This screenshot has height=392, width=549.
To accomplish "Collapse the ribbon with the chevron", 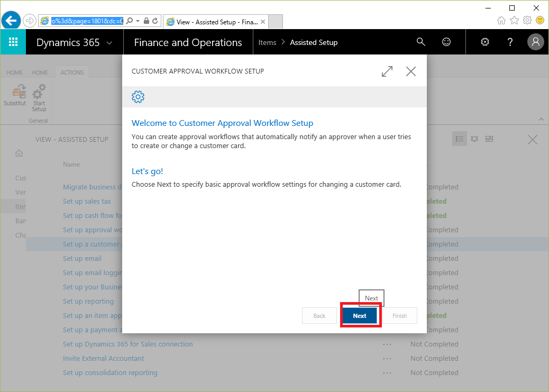I will [541, 120].
